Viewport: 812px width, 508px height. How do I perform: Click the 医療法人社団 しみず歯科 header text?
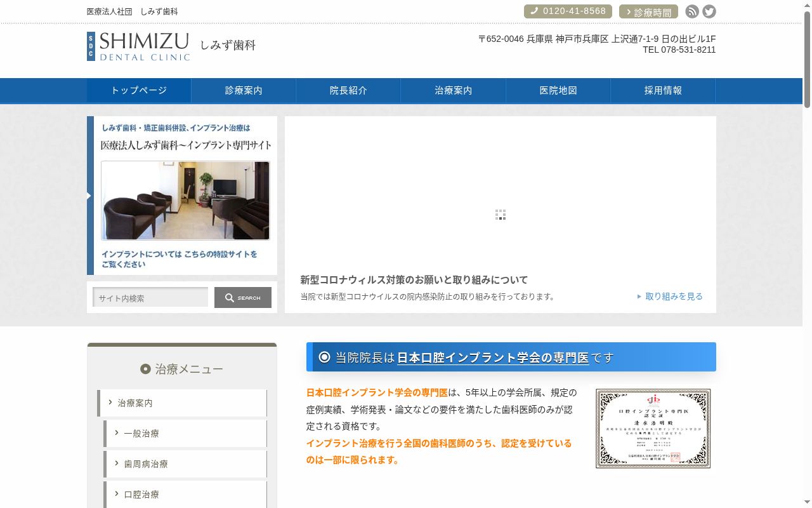pos(133,11)
